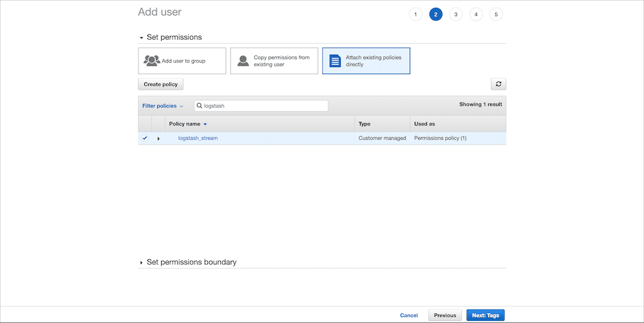Expand the logstash_stream policy row details
The height and width of the screenshot is (323, 644).
point(158,139)
